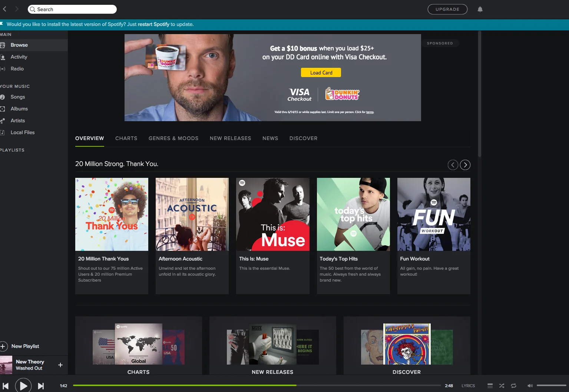Screen dimensions: 569x392
Task: Switch to the News tab
Action: pos(270,138)
